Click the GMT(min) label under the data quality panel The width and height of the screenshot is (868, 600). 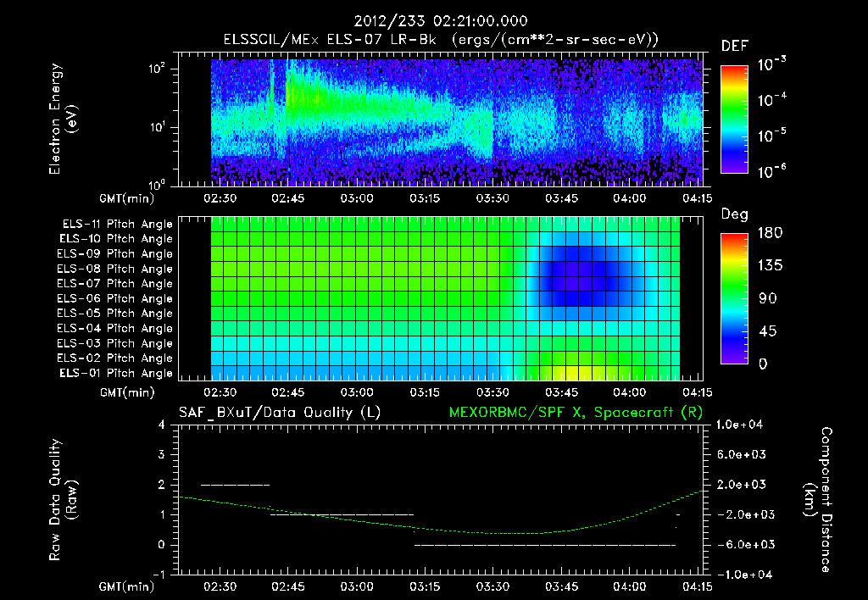point(126,586)
